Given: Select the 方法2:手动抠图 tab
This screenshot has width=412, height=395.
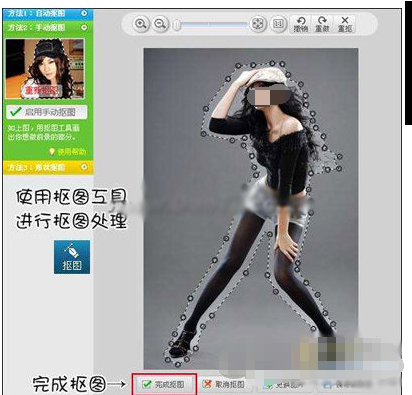Looking at the screenshot, I should pos(48,28).
